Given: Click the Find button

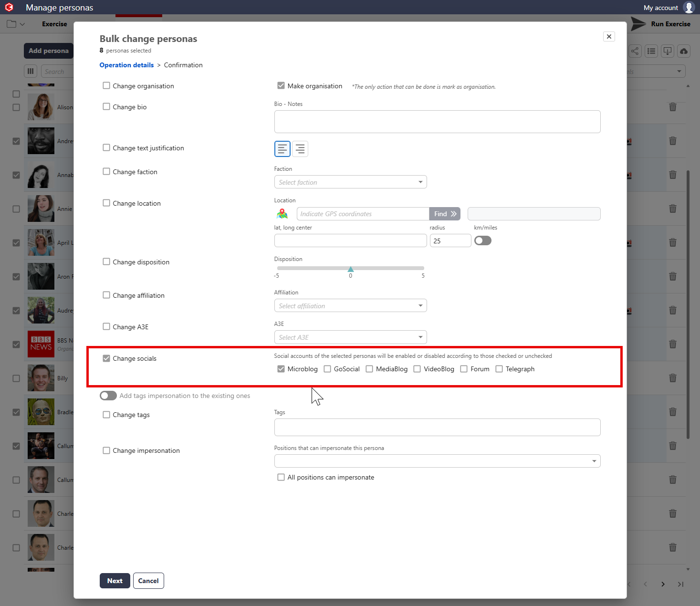Looking at the screenshot, I should point(445,214).
